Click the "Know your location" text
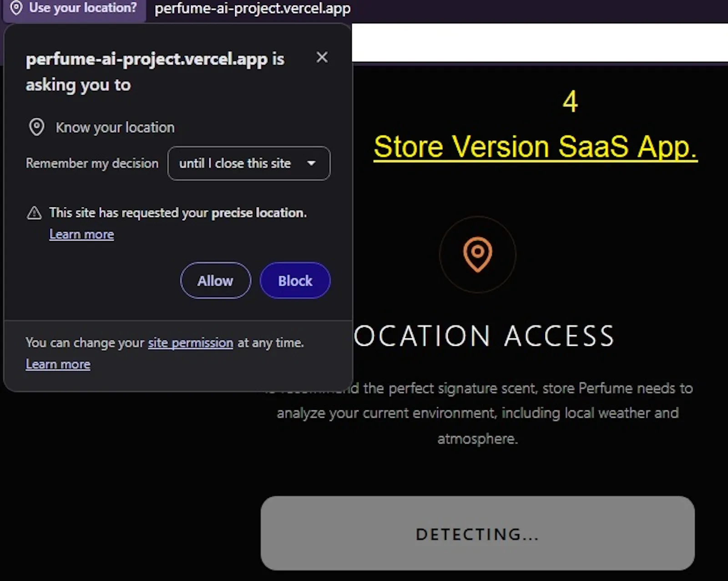The image size is (728, 581). click(115, 127)
